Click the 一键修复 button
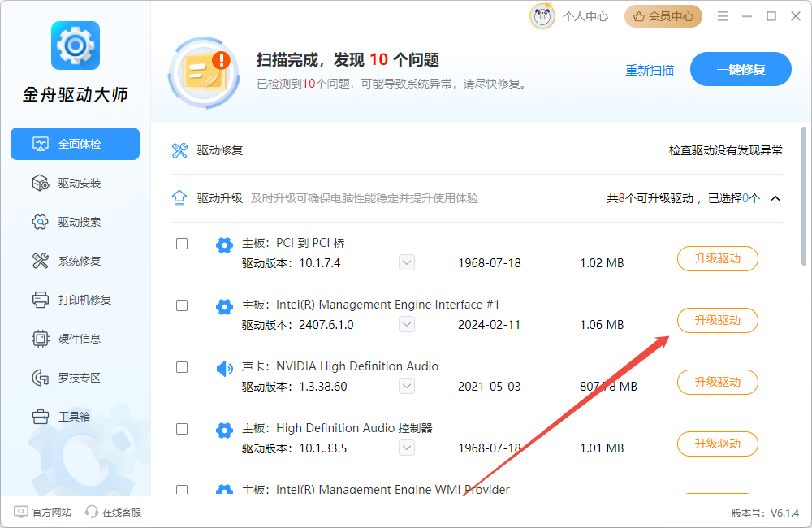 click(741, 69)
